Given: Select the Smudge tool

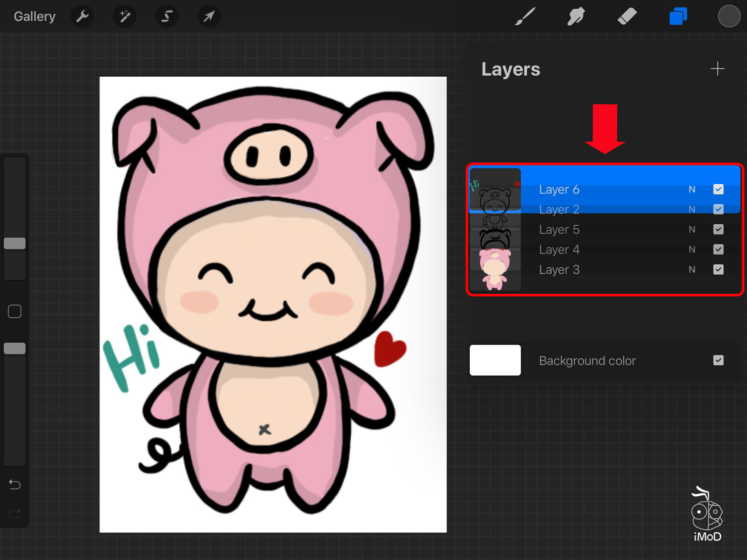Looking at the screenshot, I should [576, 17].
